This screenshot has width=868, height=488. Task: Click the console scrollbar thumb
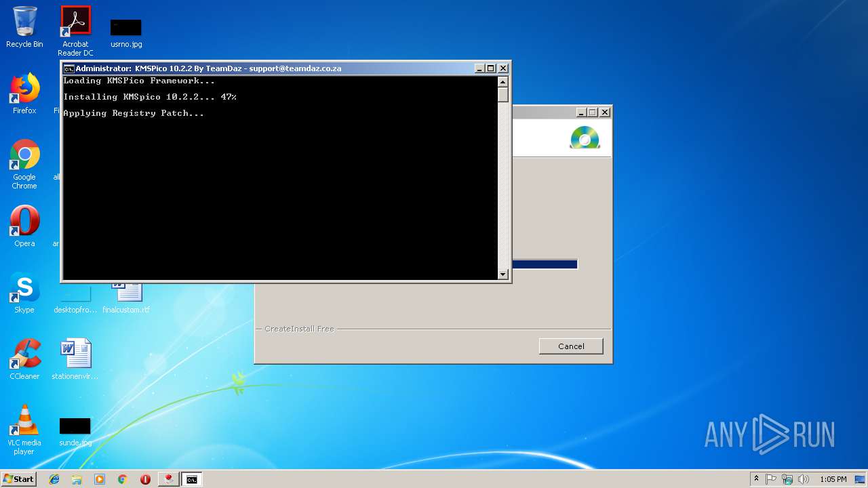(x=503, y=95)
